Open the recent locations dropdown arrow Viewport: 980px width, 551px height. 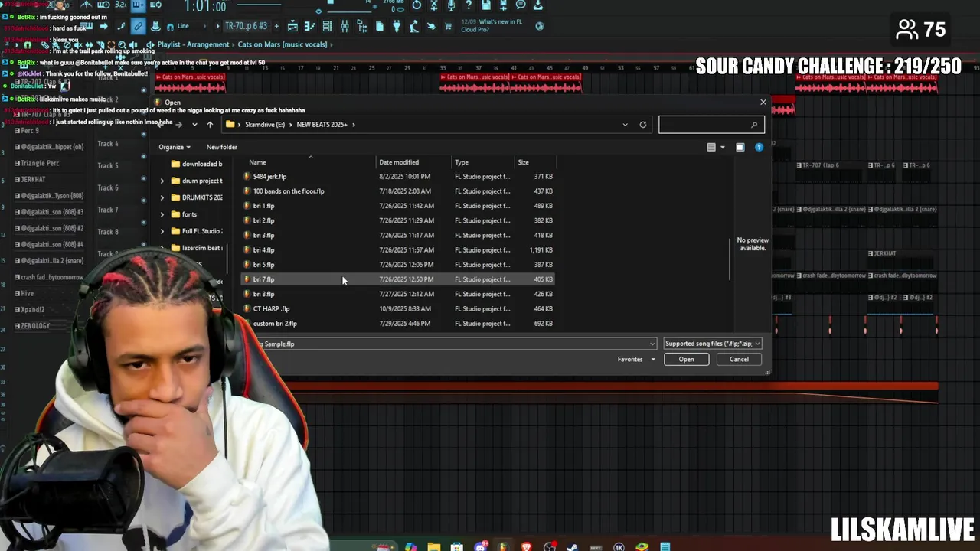pyautogui.click(x=194, y=124)
